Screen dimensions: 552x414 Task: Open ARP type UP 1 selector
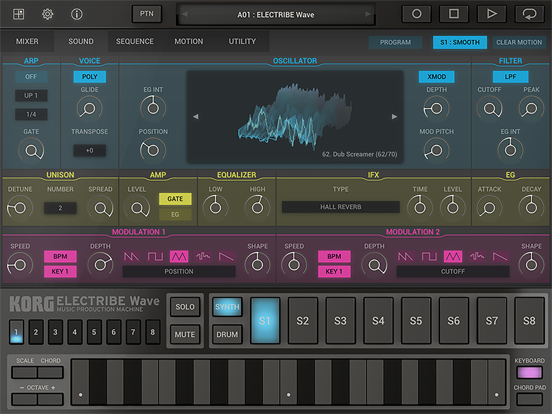click(31, 95)
